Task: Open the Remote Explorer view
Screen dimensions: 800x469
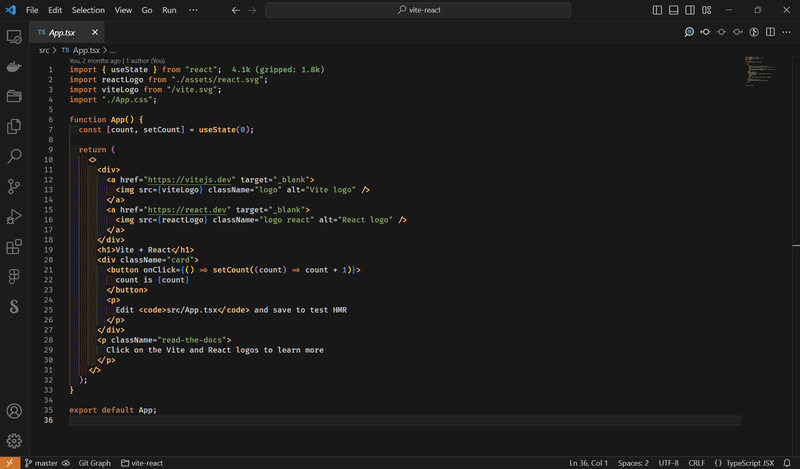Action: click(x=14, y=37)
